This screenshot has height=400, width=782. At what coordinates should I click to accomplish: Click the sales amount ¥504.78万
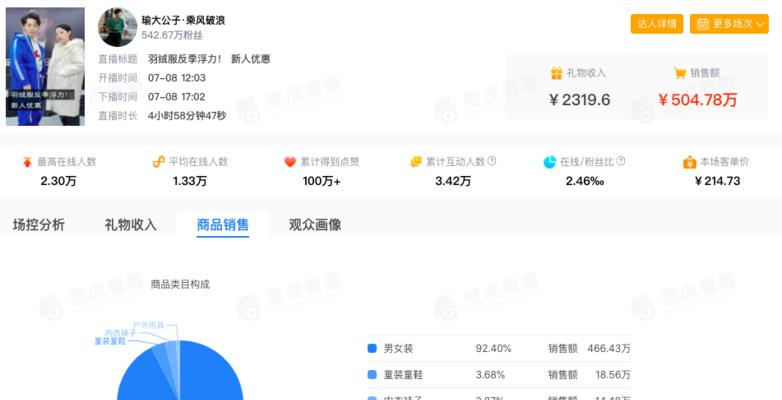(x=698, y=100)
